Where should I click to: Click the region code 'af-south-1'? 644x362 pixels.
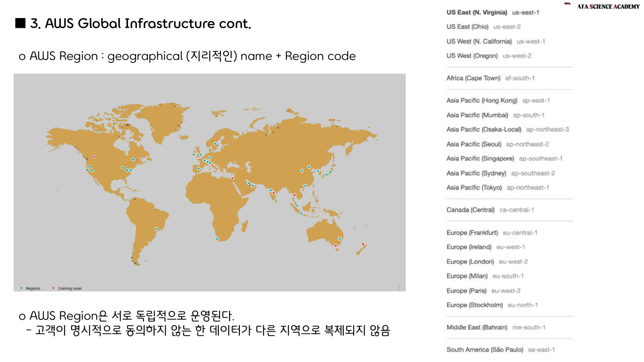(x=520, y=78)
